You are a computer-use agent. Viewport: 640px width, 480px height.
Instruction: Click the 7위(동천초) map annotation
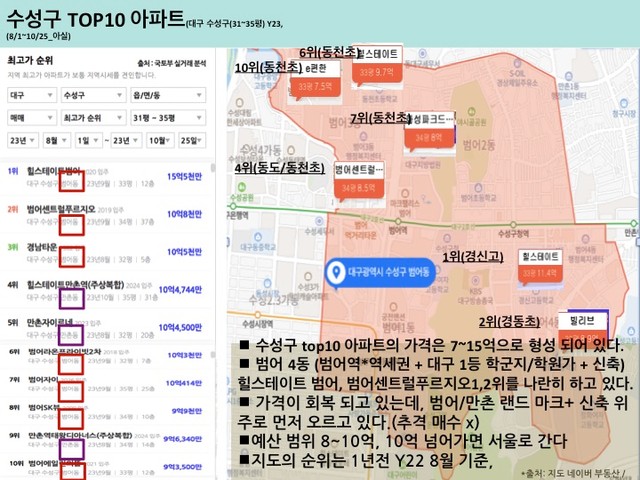[381, 118]
